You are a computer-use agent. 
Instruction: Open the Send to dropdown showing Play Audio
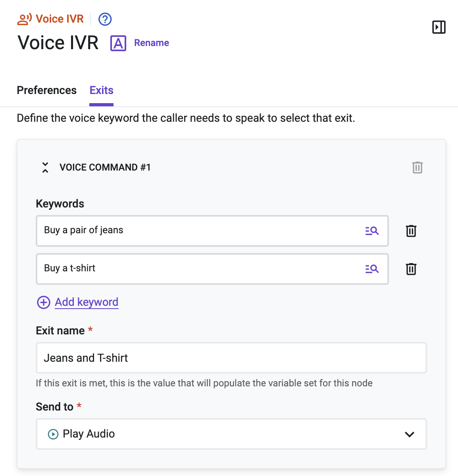pos(231,434)
